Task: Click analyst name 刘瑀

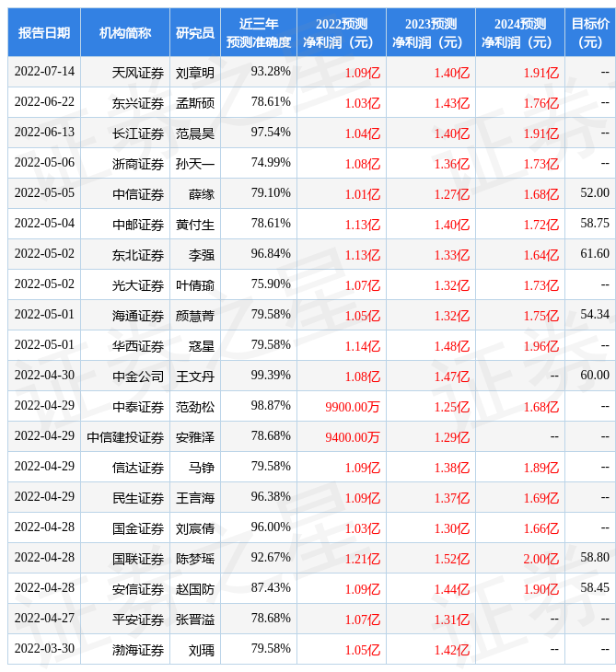Action: [202, 651]
